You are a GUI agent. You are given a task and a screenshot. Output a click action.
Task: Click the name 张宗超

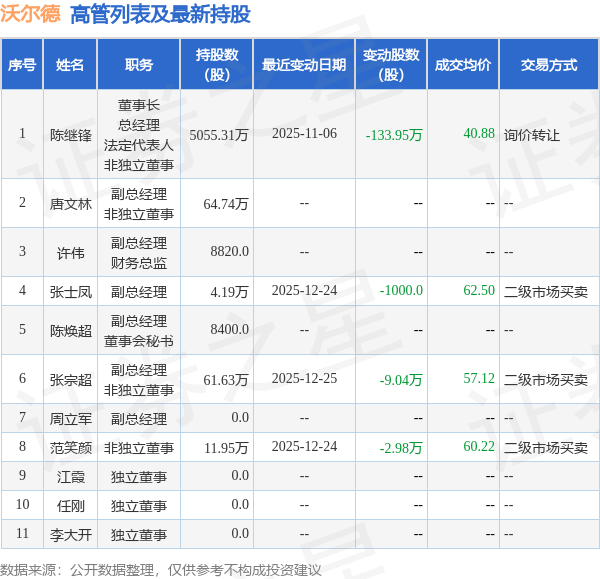(x=71, y=380)
